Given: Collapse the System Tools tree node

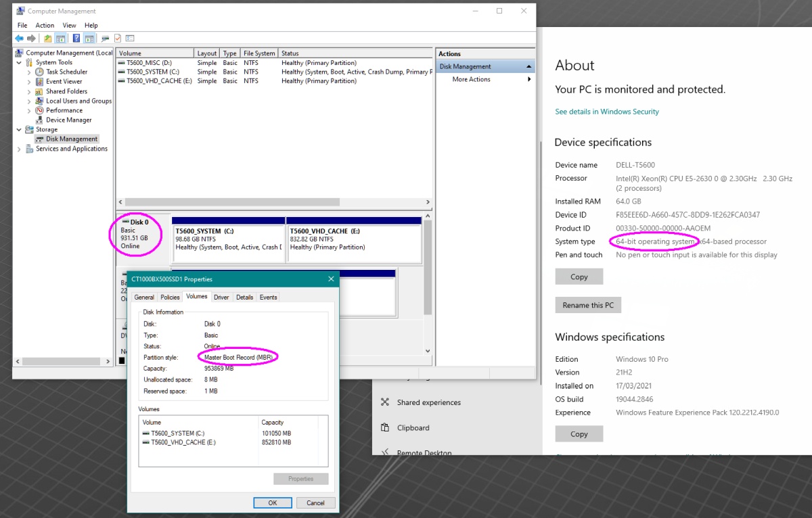Looking at the screenshot, I should [x=19, y=62].
